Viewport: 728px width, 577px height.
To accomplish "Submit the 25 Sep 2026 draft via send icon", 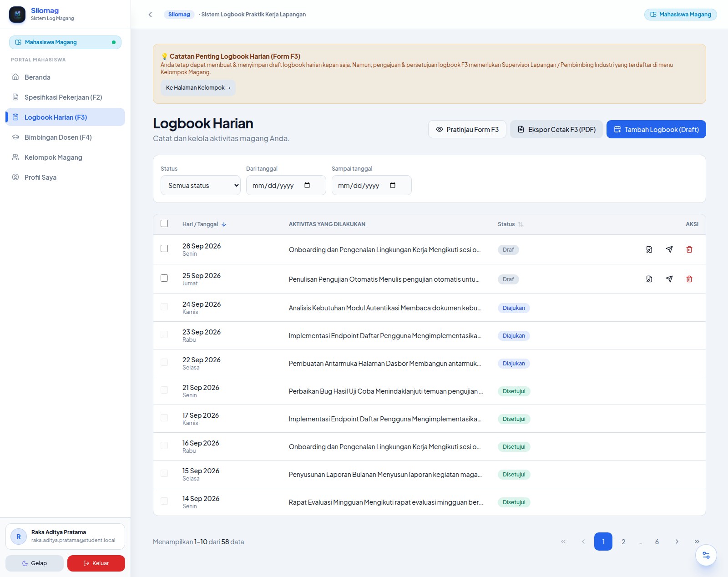I will [x=669, y=279].
